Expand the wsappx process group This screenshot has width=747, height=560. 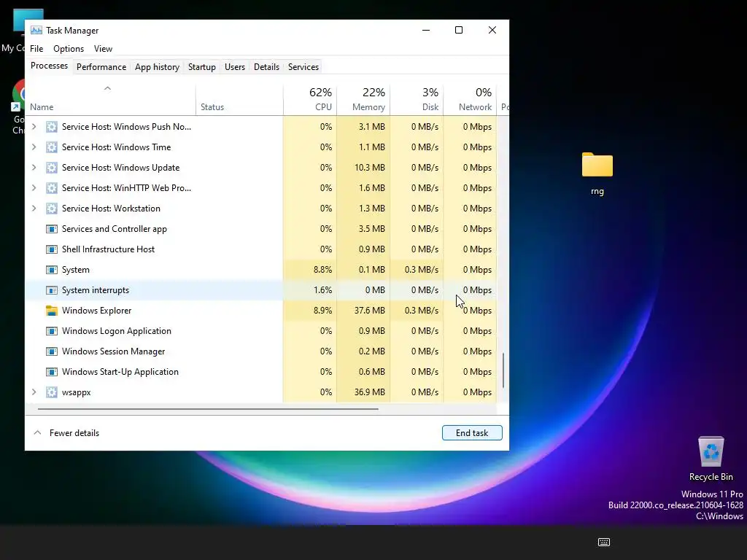(34, 392)
